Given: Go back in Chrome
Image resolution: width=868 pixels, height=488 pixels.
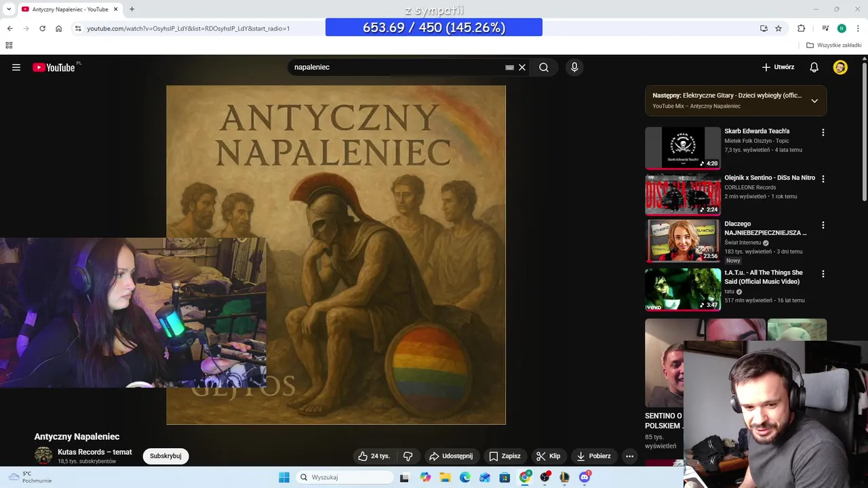Looking at the screenshot, I should [9, 28].
